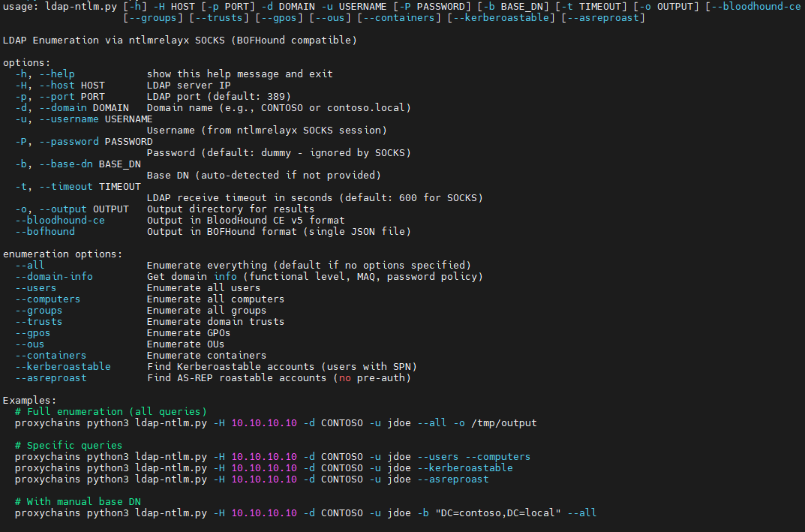Click 'Password (default: dummy - ignored by SOCKS)'
805x532 pixels.
pyautogui.click(x=279, y=153)
